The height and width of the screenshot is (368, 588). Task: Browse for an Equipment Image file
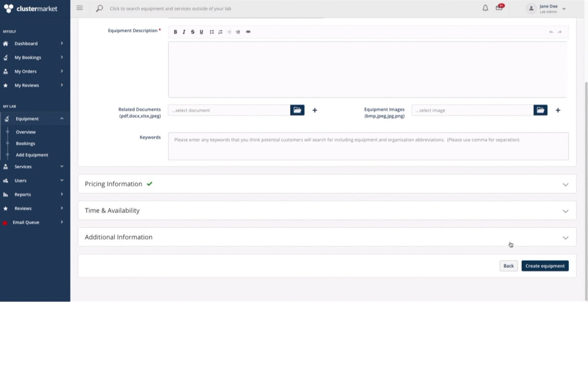click(x=540, y=110)
